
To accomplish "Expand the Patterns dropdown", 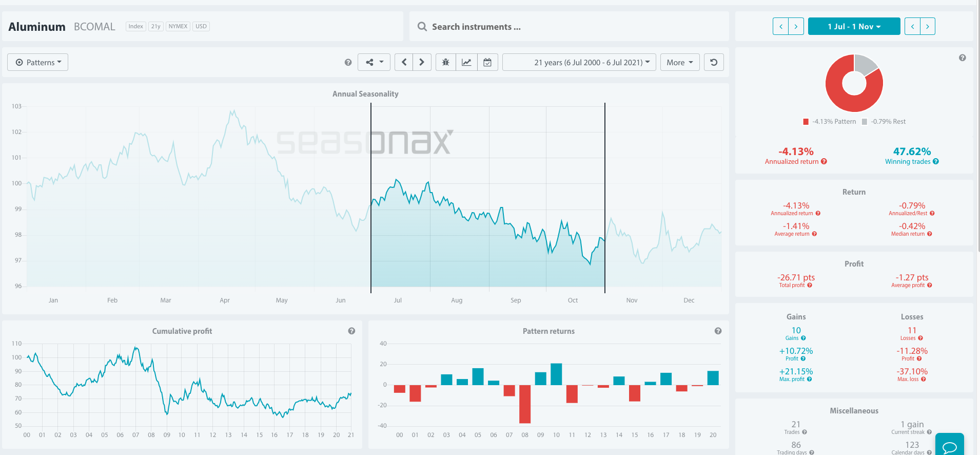I will click(x=38, y=62).
